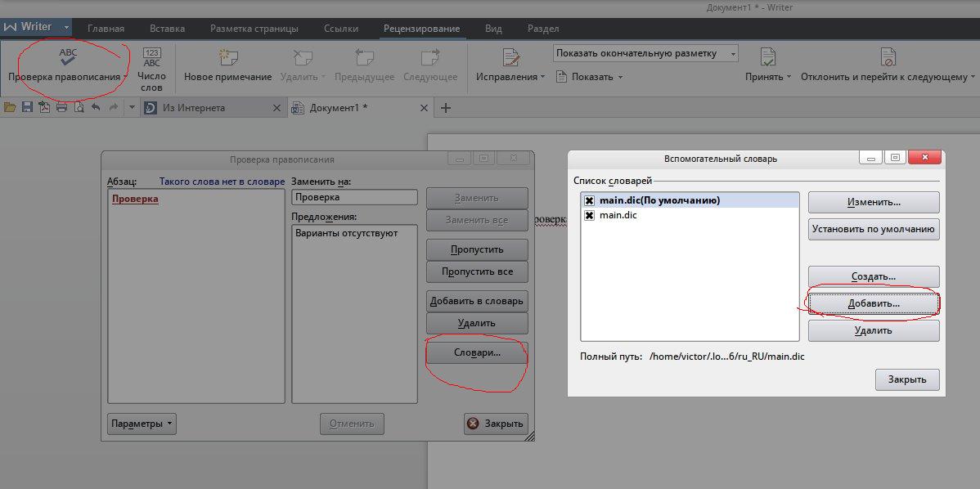Insert a Новое примечание comment
Viewport: 980px width, 489px height.
(x=227, y=57)
